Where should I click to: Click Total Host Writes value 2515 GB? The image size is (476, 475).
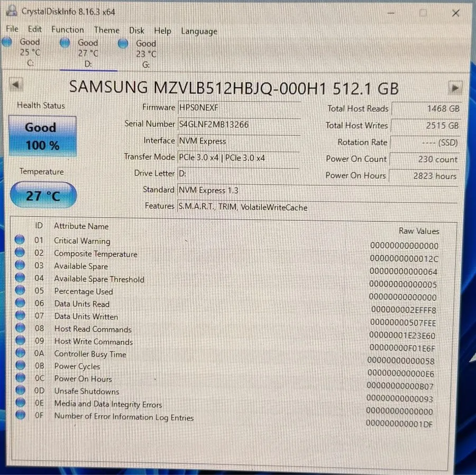[x=426, y=125]
